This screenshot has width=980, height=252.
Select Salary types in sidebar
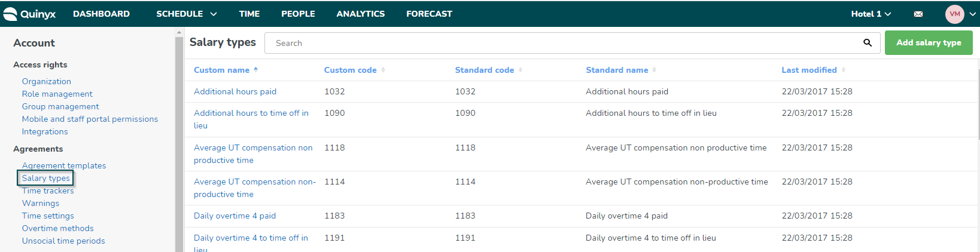(46, 178)
